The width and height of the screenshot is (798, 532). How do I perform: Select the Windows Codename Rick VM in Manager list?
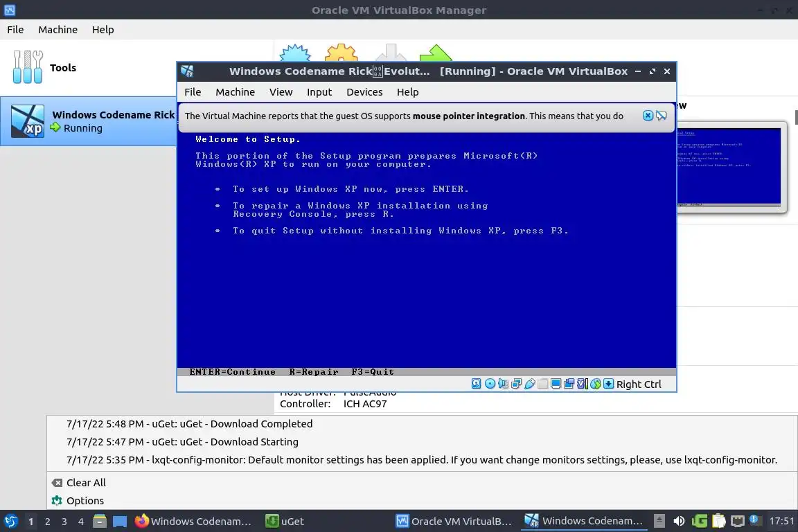click(x=89, y=121)
